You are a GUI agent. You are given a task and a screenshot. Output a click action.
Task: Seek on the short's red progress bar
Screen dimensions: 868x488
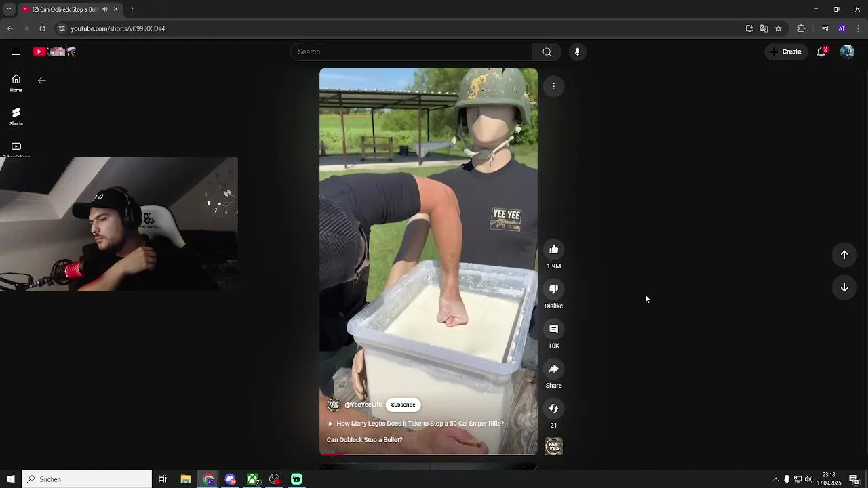428,454
